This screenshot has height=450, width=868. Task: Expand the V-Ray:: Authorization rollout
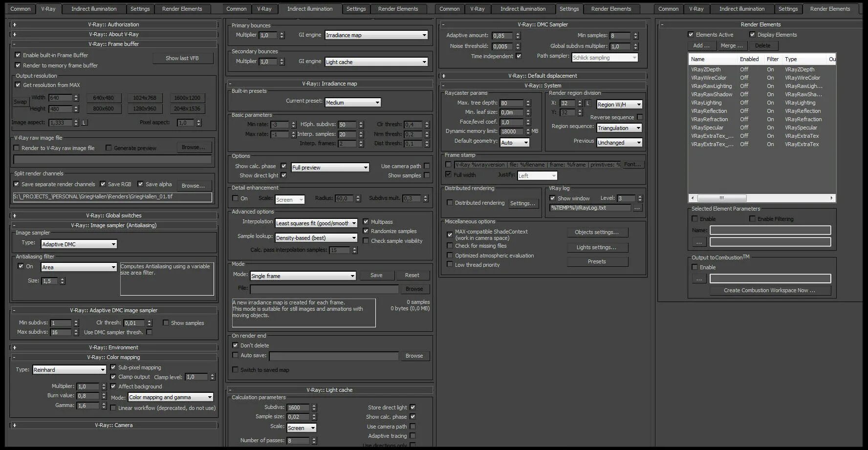113,24
